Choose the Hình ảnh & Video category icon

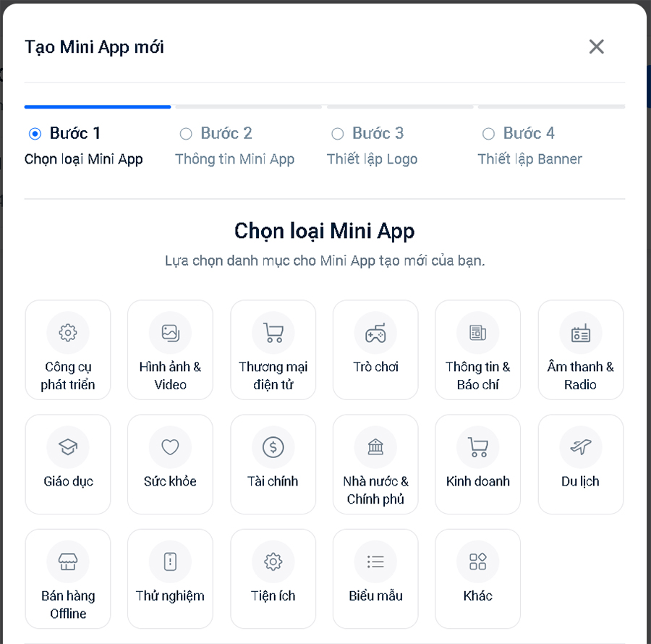coord(170,333)
